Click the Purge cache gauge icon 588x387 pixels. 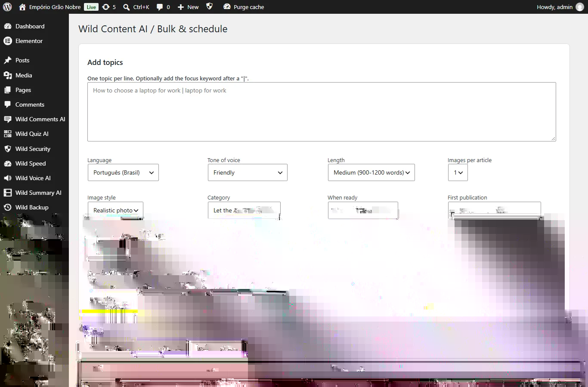[227, 7]
